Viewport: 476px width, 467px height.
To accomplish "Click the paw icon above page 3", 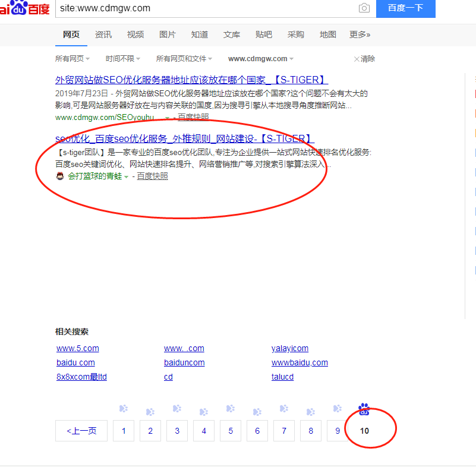I will [x=177, y=409].
